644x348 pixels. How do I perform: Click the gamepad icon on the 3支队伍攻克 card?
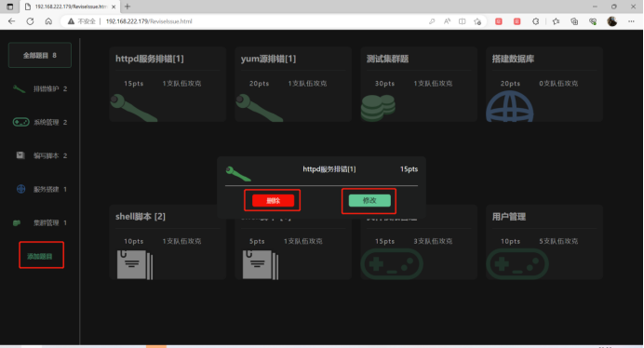point(392,264)
